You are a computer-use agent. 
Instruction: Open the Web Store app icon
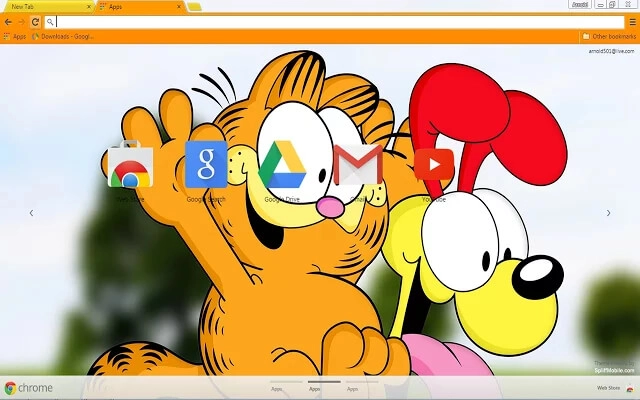click(x=130, y=165)
